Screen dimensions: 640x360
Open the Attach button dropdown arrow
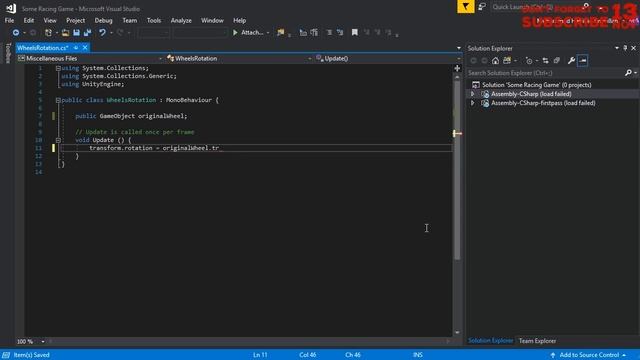click(x=268, y=33)
